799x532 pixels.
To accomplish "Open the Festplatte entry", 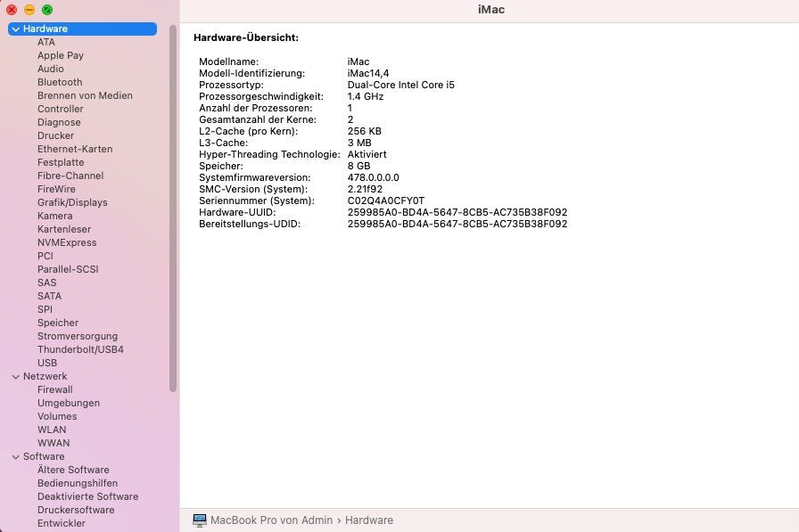I will pos(61,162).
